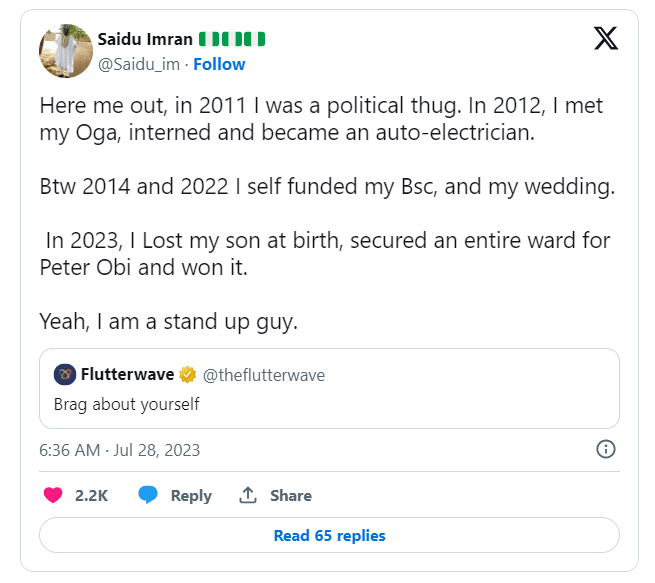655x583 pixels.
Task: Like the tweet with the heart icon
Action: pyautogui.click(x=53, y=495)
